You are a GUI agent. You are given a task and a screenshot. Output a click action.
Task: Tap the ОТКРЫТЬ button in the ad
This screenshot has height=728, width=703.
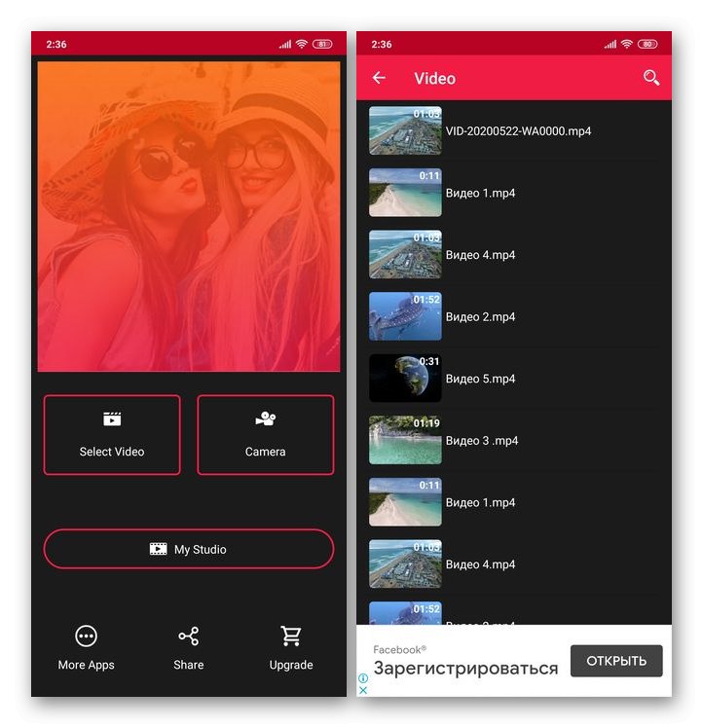coord(616,661)
